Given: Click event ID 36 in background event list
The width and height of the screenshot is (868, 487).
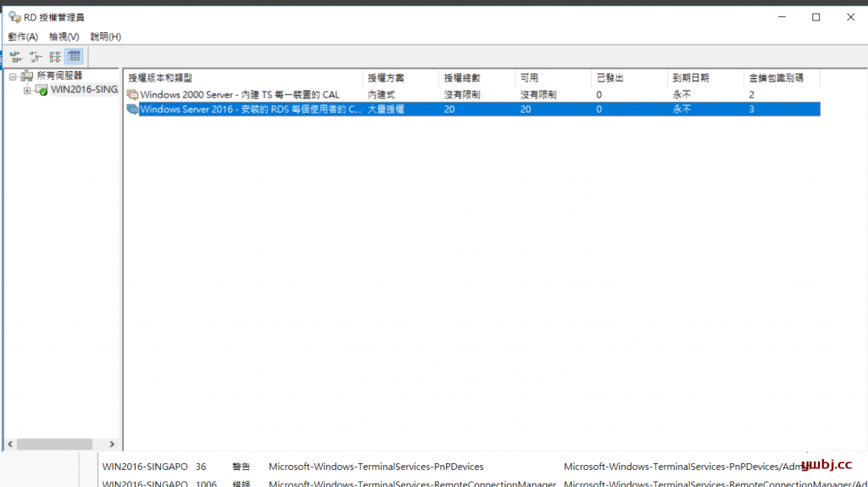Looking at the screenshot, I should pos(200,467).
